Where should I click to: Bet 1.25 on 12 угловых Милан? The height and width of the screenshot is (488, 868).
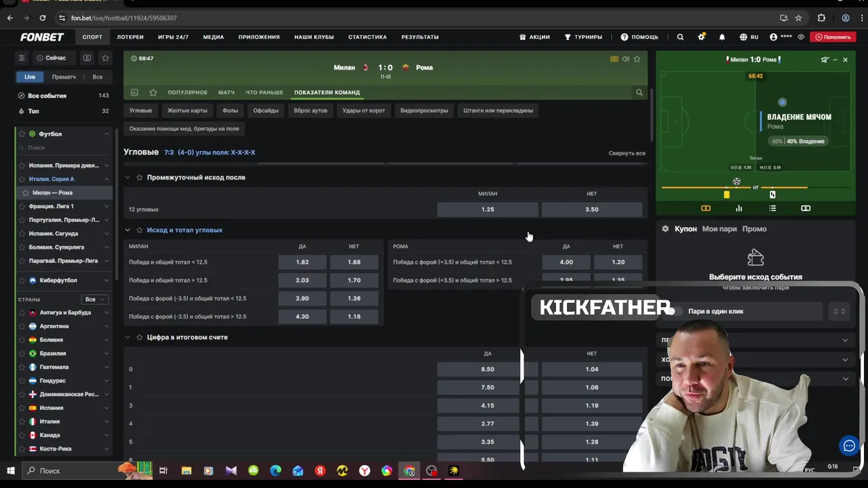488,209
